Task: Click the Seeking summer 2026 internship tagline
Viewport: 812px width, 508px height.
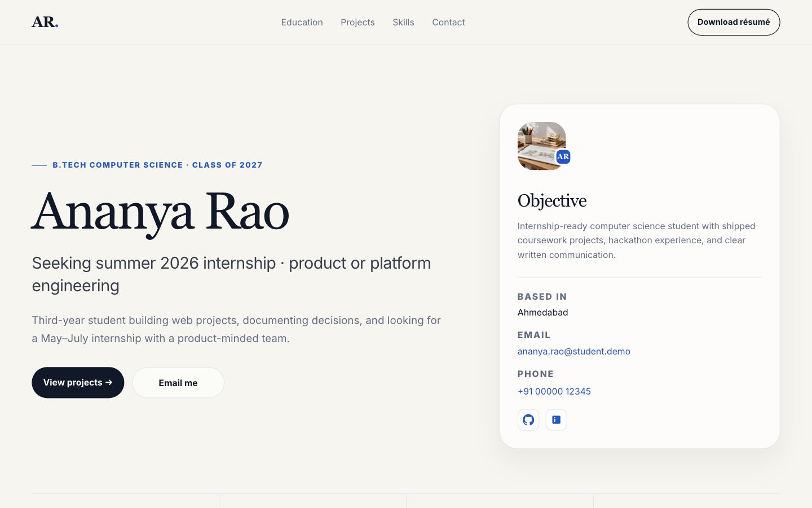Action: [x=231, y=274]
